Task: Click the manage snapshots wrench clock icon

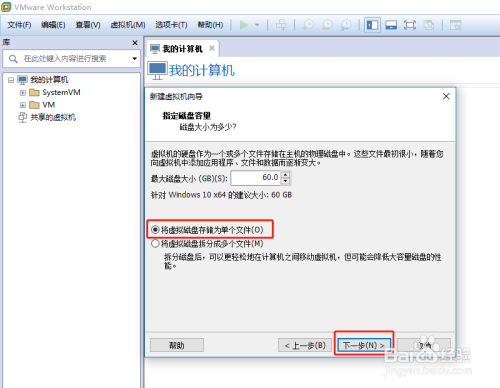Action: click(x=346, y=25)
